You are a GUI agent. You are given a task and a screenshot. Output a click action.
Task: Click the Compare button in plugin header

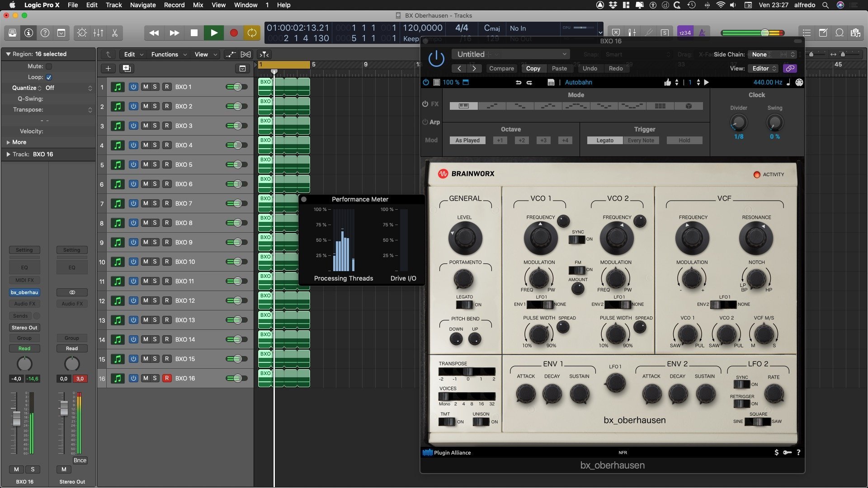[501, 68]
